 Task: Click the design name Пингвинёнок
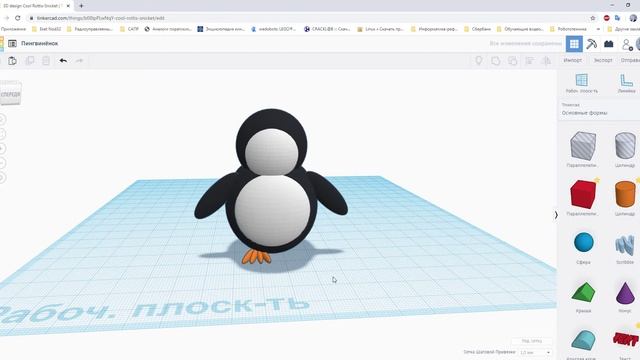[x=40, y=43]
